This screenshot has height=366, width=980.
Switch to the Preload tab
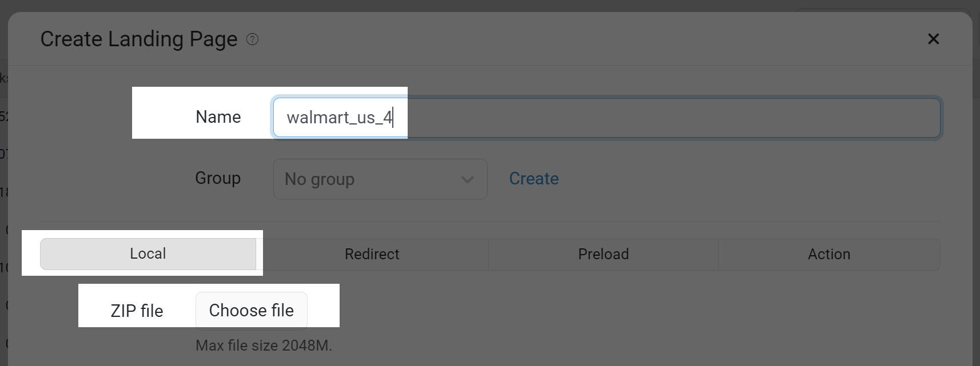pyautogui.click(x=603, y=254)
